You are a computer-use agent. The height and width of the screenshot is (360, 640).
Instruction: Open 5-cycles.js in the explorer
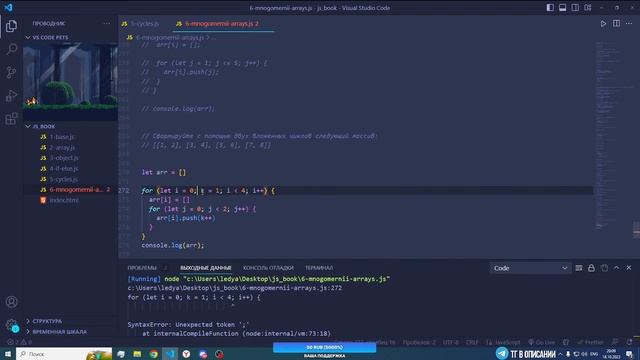pyautogui.click(x=63, y=179)
